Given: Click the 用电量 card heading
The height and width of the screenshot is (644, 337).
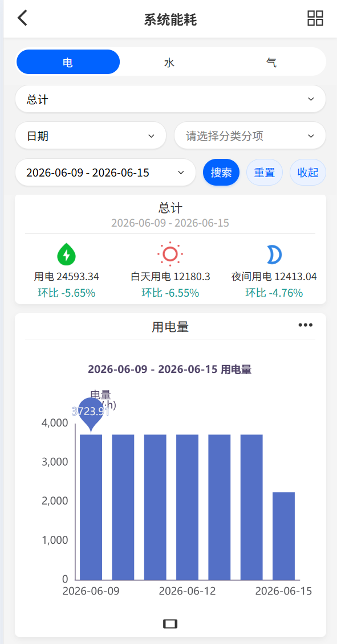Looking at the screenshot, I should [170, 327].
